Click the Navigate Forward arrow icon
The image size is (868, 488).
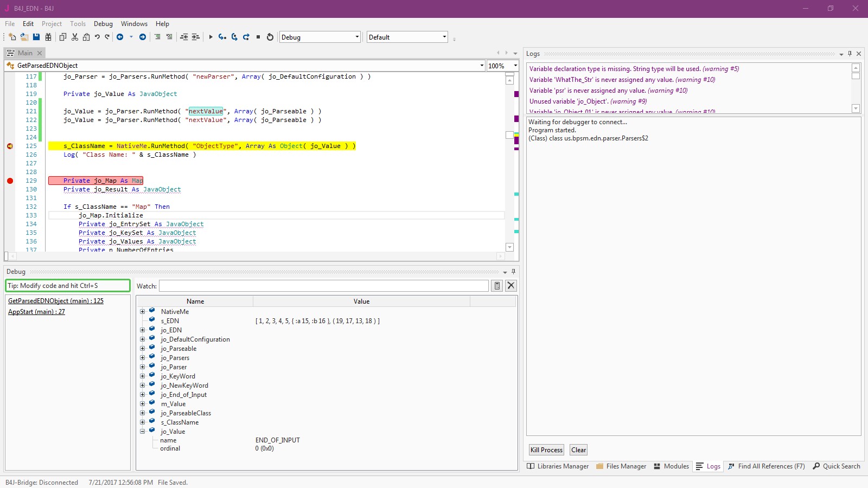click(x=143, y=37)
